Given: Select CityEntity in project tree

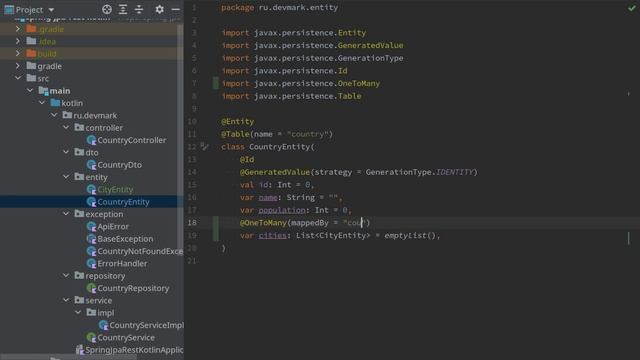Looking at the screenshot, I should [115, 189].
